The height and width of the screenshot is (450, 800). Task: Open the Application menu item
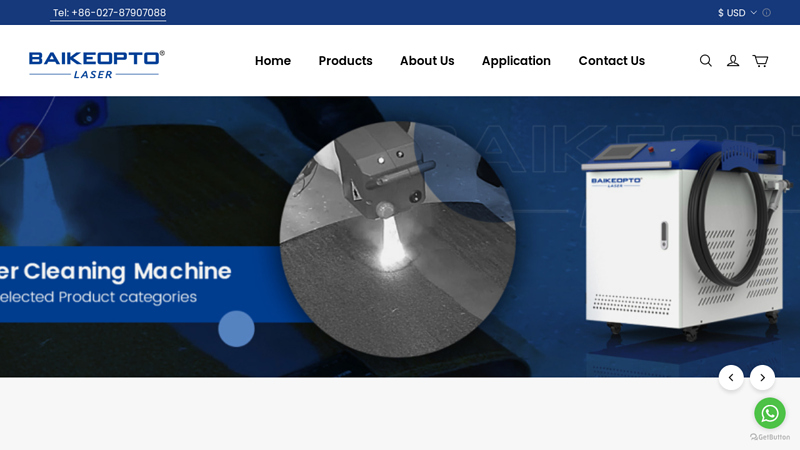click(516, 61)
